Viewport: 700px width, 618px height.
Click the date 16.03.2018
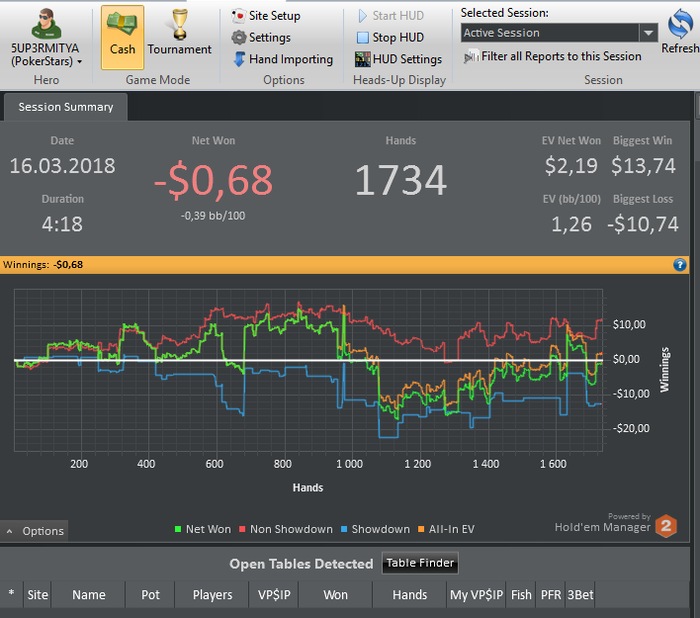pyautogui.click(x=62, y=166)
